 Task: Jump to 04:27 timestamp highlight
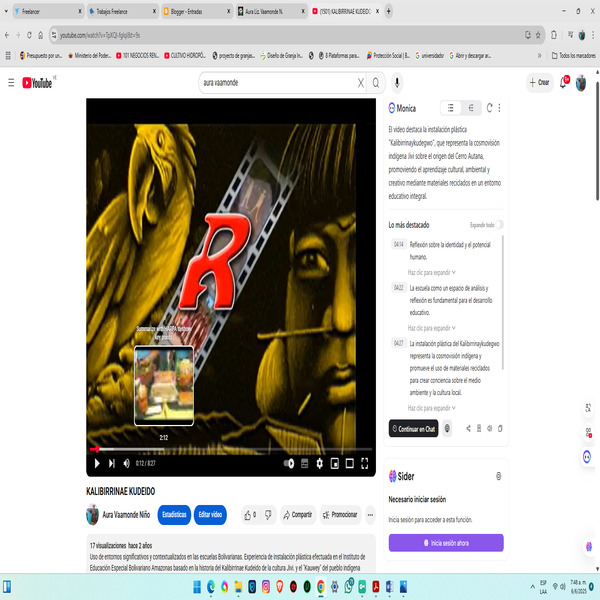399,343
